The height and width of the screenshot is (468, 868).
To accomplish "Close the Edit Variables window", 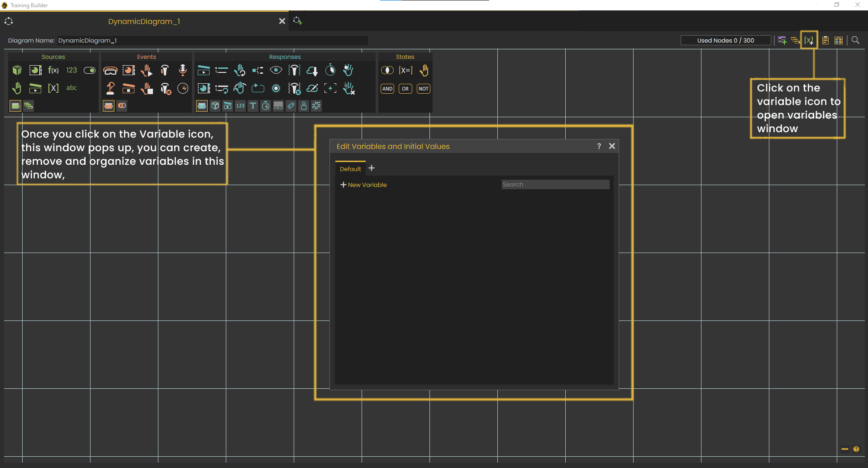I will tap(612, 146).
